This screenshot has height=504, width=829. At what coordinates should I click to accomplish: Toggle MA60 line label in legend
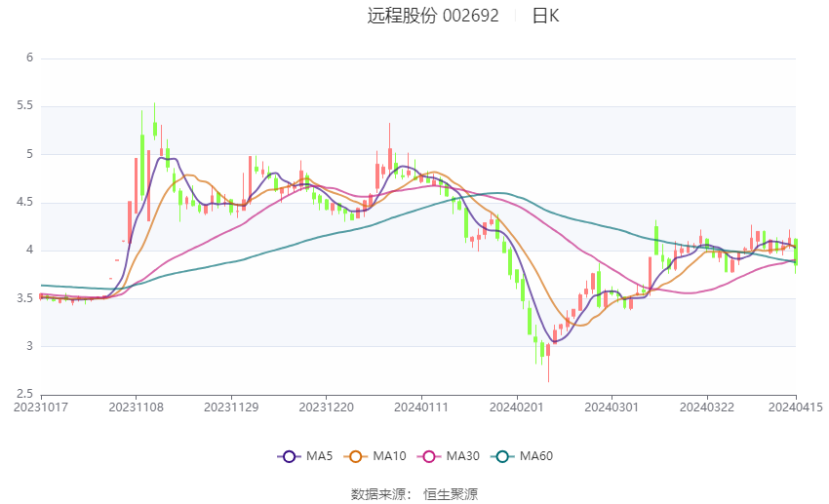point(536,456)
